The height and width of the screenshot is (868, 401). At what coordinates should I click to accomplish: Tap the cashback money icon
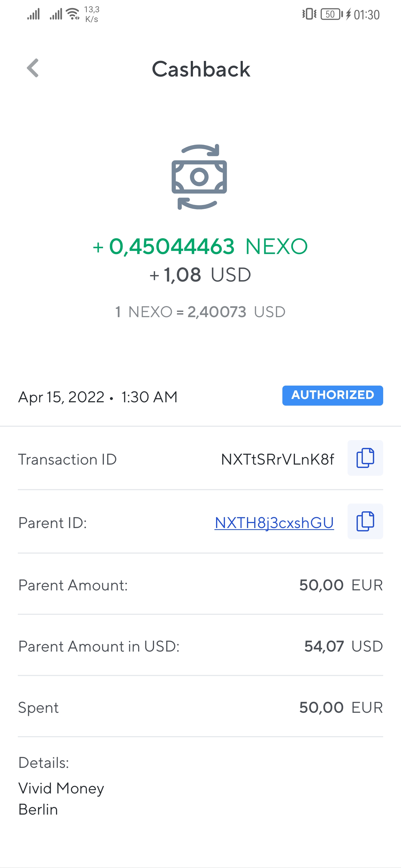coord(199,177)
